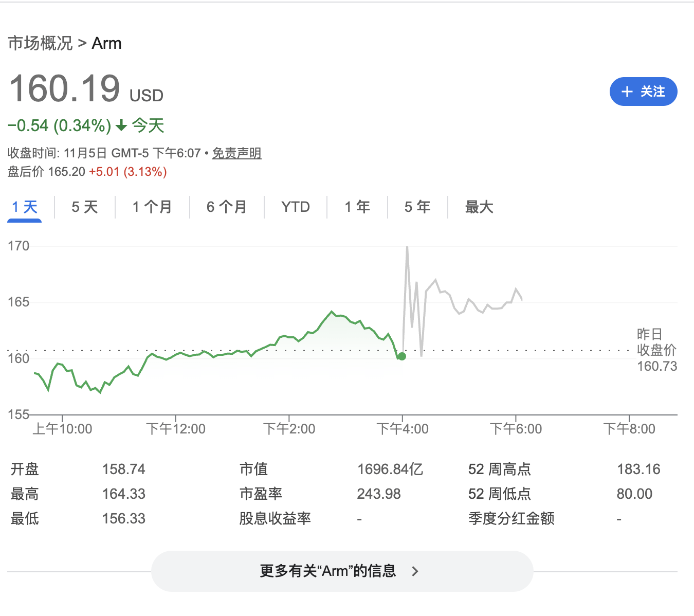The width and height of the screenshot is (694, 616).
Task: Click the plus icon on 关注 button
Action: point(627,92)
